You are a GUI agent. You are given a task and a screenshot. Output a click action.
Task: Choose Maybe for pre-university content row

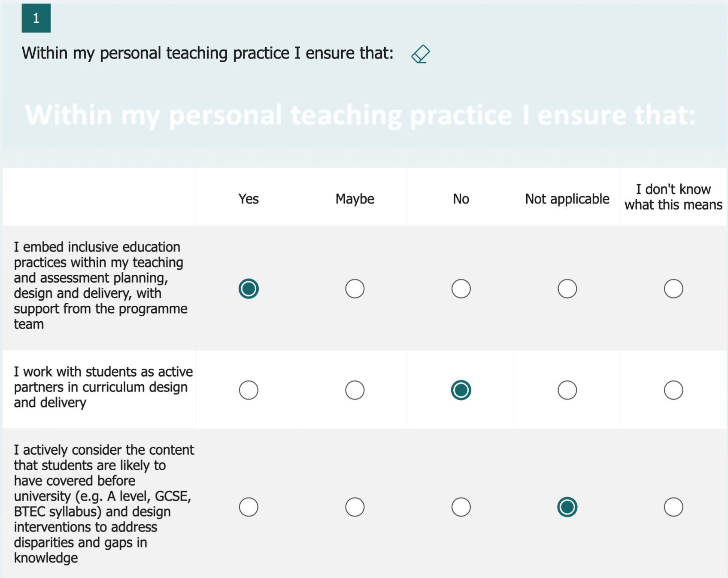(355, 507)
